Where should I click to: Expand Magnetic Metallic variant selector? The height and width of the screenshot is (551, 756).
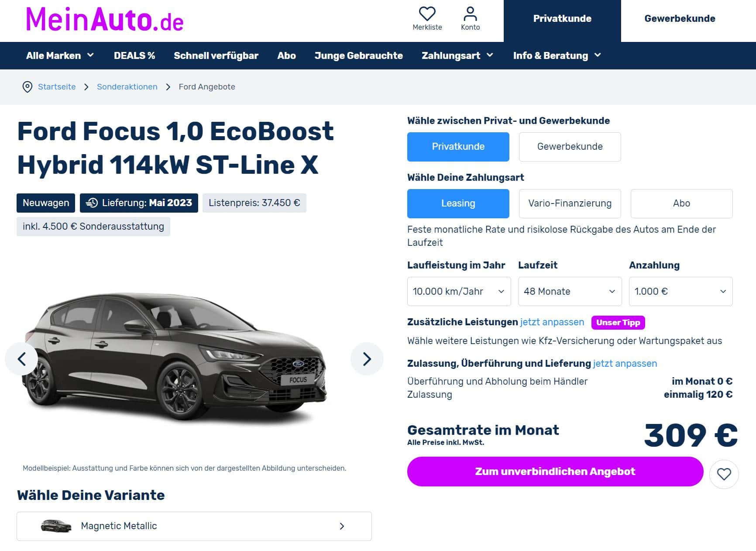pos(194,526)
